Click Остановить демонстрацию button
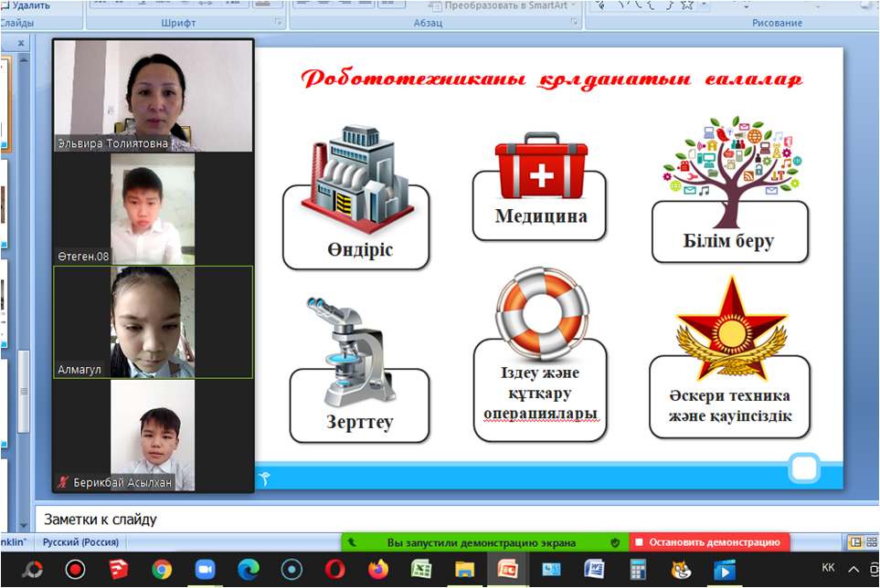 [x=709, y=542]
